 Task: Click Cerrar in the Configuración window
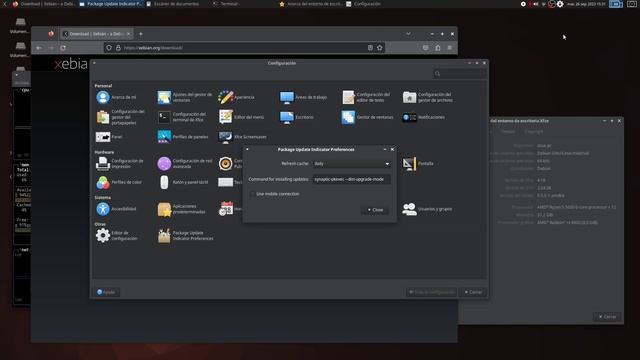click(x=473, y=292)
